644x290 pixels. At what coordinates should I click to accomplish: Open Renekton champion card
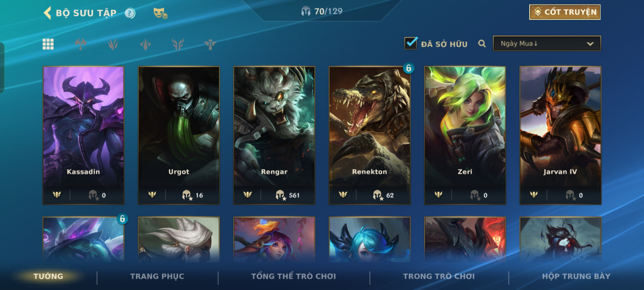(x=370, y=135)
